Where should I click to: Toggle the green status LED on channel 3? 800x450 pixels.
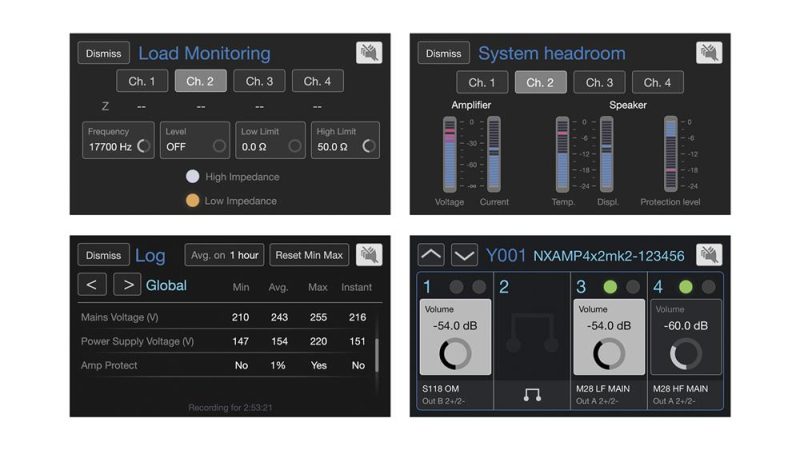pyautogui.click(x=610, y=287)
